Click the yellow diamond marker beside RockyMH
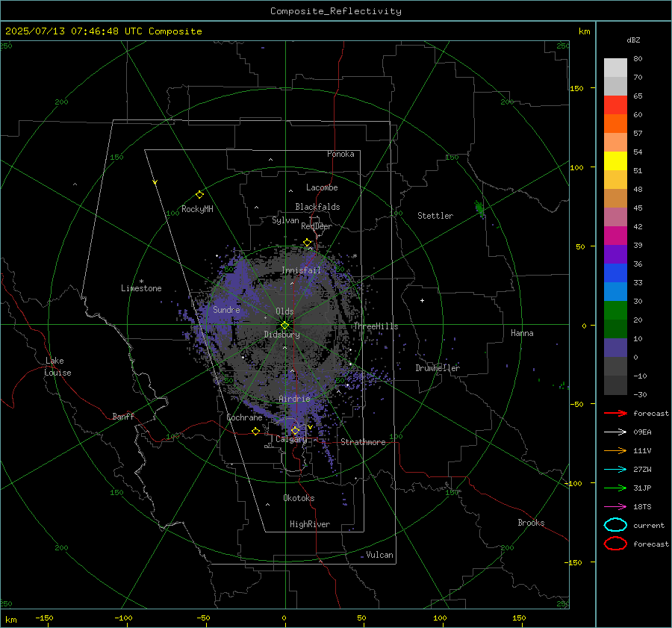 pyautogui.click(x=199, y=195)
